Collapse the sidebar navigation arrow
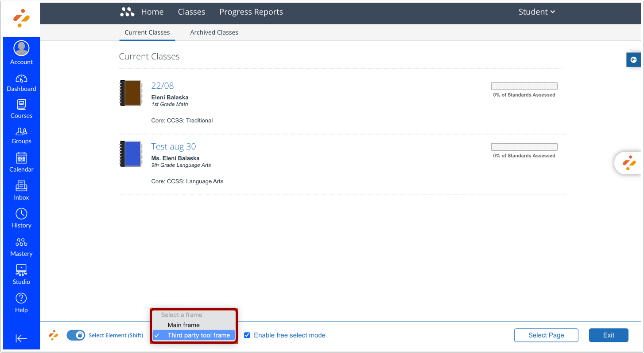This screenshot has height=353, width=644. tap(21, 338)
